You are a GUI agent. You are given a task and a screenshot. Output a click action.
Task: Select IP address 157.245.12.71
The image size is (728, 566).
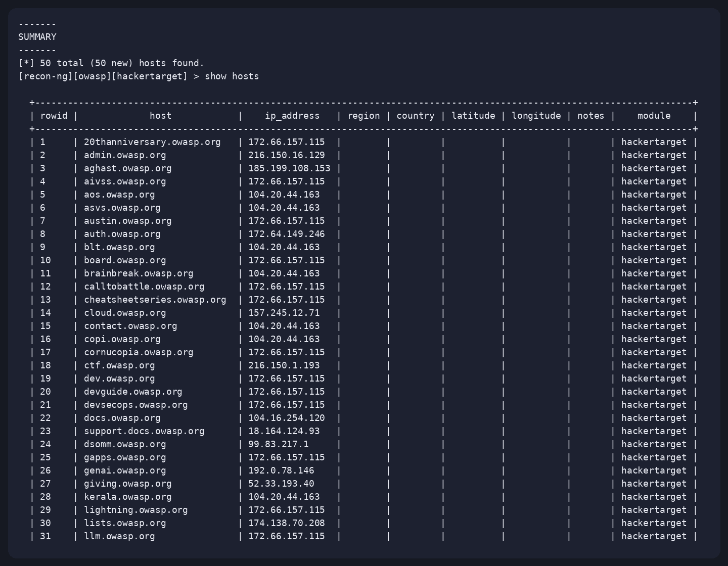[x=284, y=313]
